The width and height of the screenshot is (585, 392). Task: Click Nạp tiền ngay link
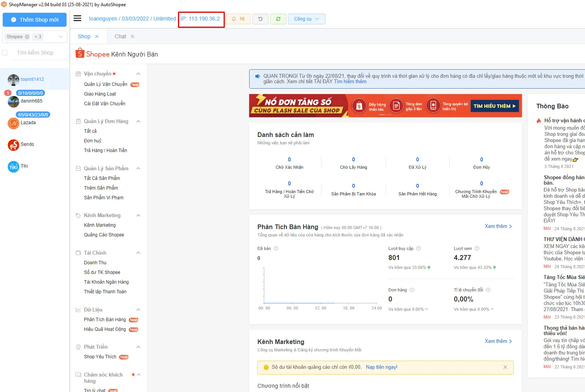coord(381,367)
